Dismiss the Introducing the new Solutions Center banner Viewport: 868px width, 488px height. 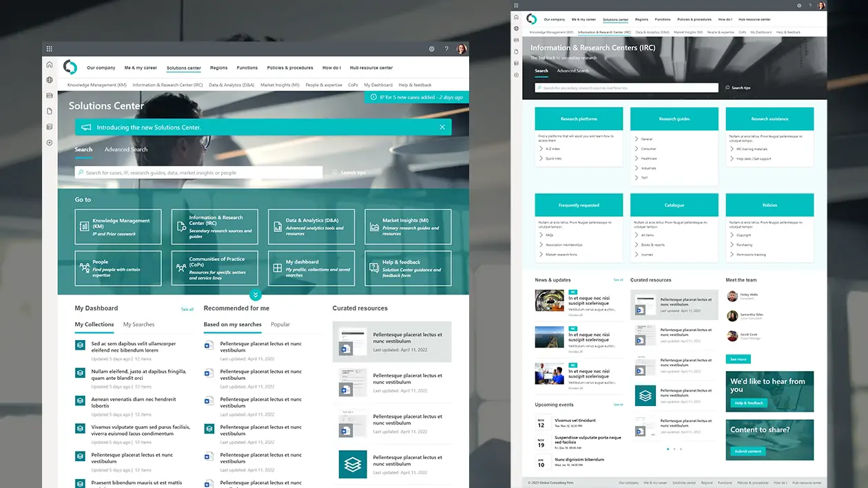[x=442, y=127]
